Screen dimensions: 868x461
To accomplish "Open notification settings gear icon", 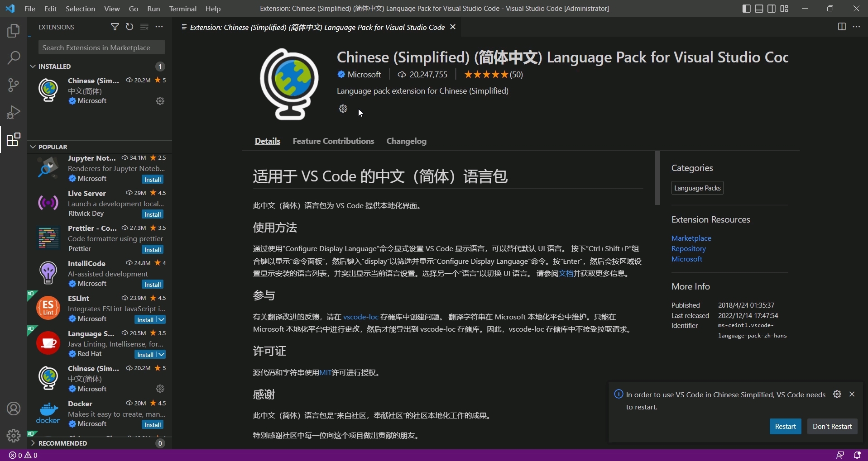I will click(x=837, y=394).
